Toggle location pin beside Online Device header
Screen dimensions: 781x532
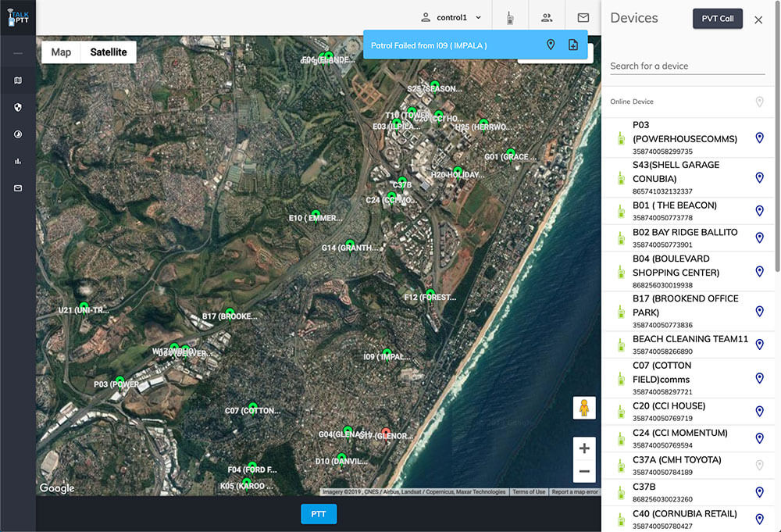pyautogui.click(x=759, y=102)
